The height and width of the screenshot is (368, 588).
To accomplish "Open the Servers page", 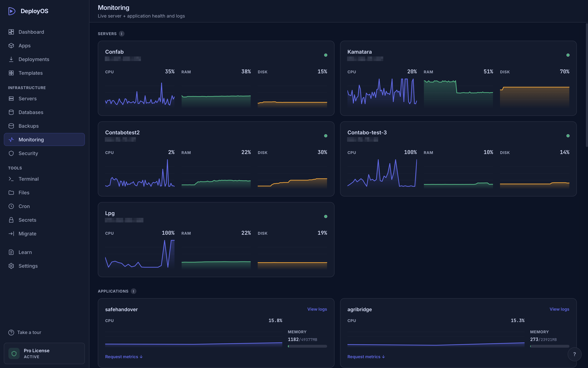I will pos(44,99).
